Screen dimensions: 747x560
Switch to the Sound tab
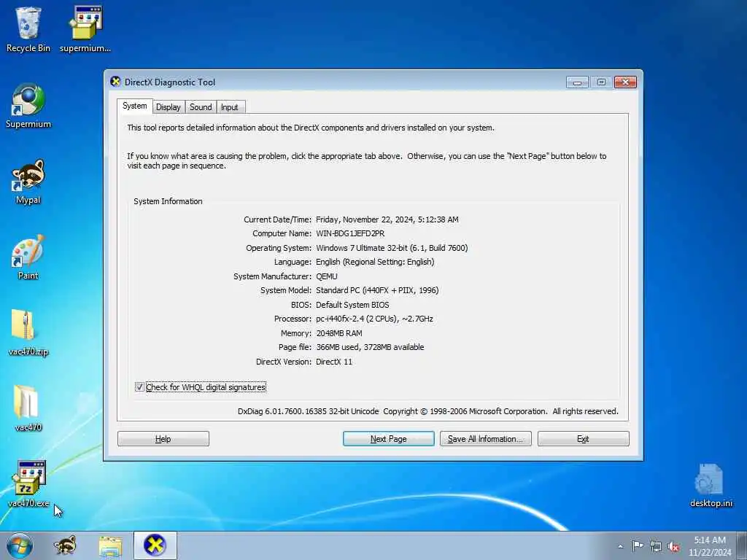pos(201,107)
